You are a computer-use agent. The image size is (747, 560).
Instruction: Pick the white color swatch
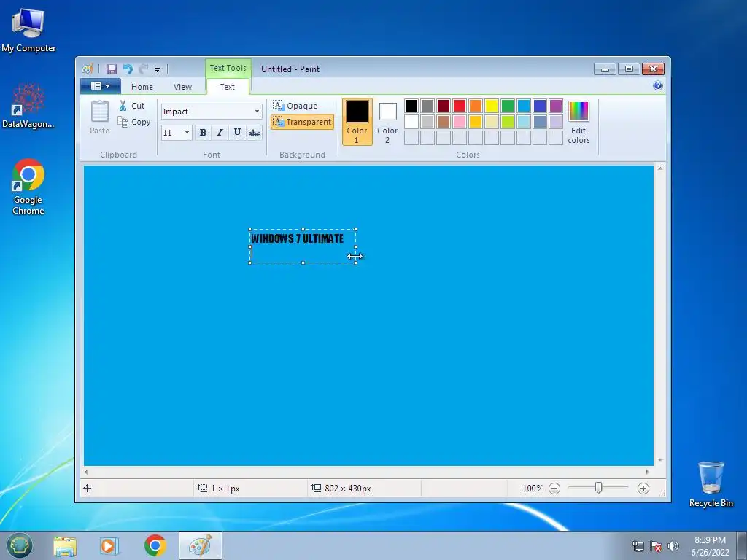tap(411, 122)
